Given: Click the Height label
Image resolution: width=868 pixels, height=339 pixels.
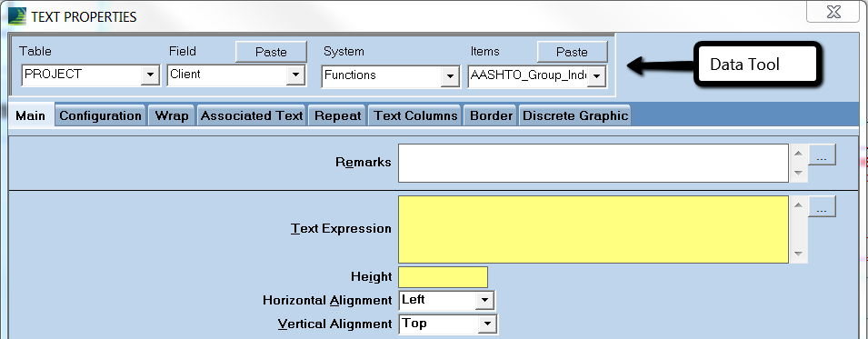Looking at the screenshot, I should pyautogui.click(x=371, y=276).
